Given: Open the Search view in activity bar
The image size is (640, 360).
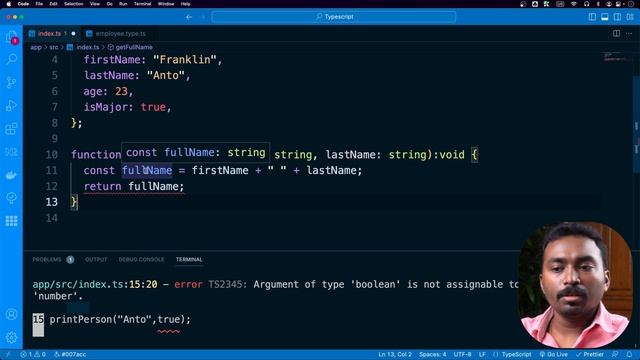Looking at the screenshot, I should (x=11, y=60).
